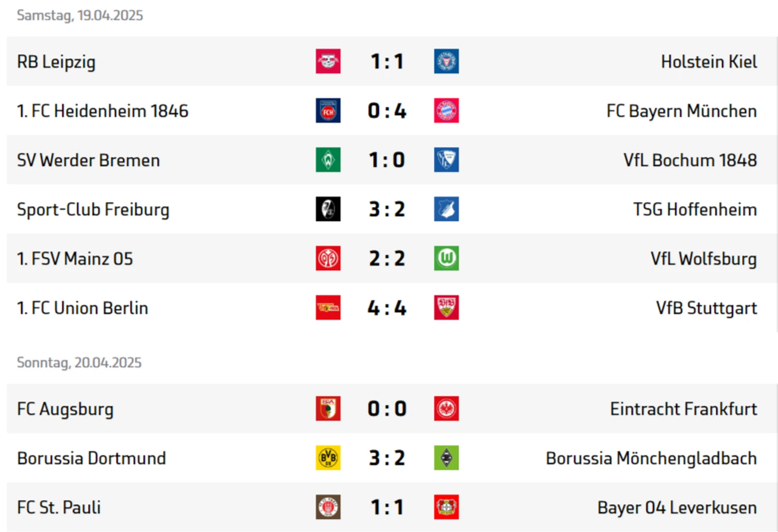This screenshot has width=778, height=532.
Task: Open the Sport-Club Freiburg team link
Action: click(93, 210)
